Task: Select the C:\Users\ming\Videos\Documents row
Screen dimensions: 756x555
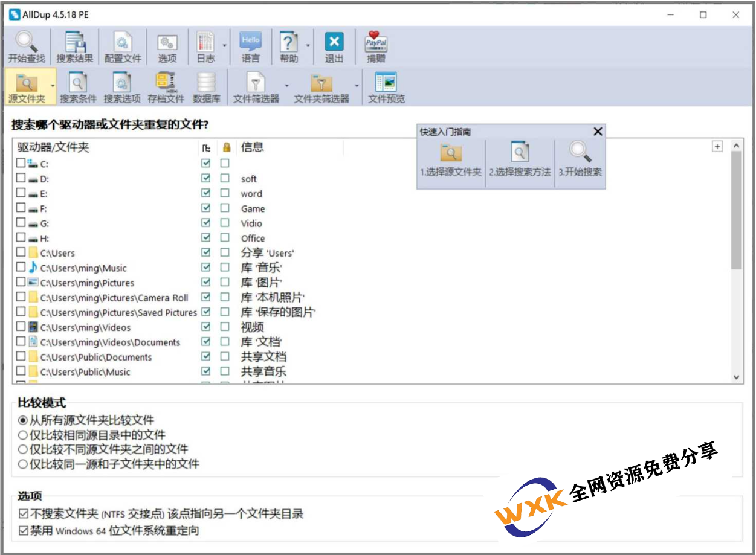Action: tap(370, 342)
